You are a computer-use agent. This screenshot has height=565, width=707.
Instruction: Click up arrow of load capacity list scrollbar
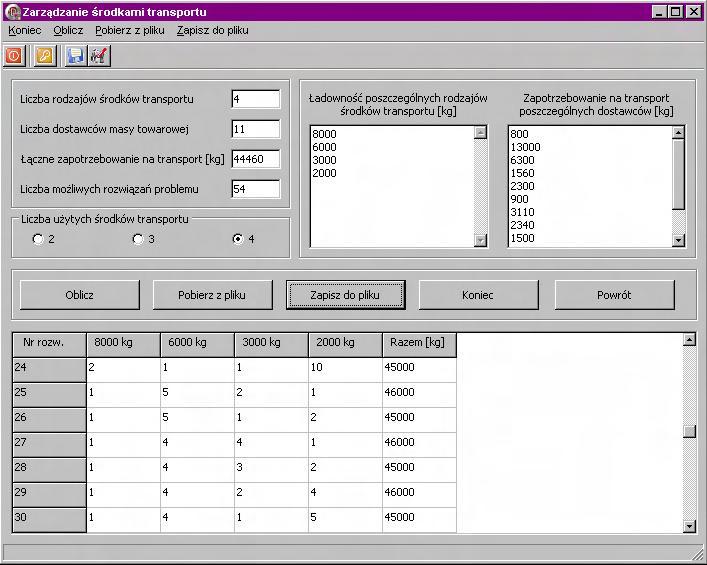pyautogui.click(x=481, y=133)
